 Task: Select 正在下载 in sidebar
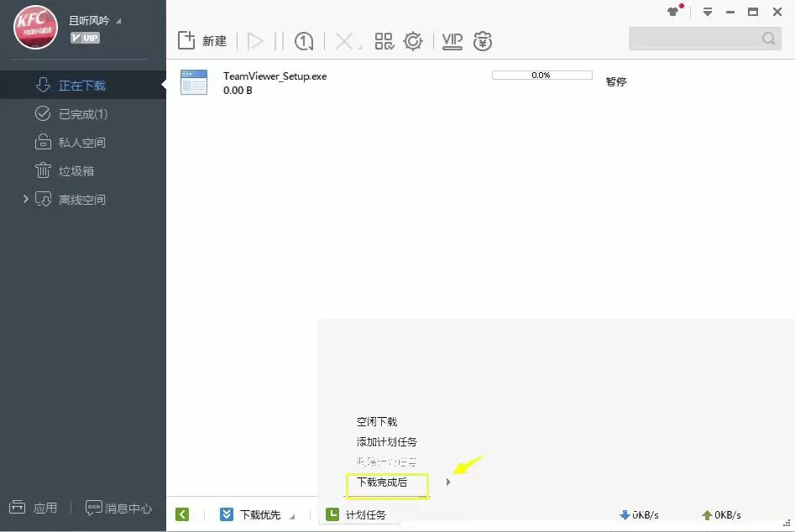[82, 85]
